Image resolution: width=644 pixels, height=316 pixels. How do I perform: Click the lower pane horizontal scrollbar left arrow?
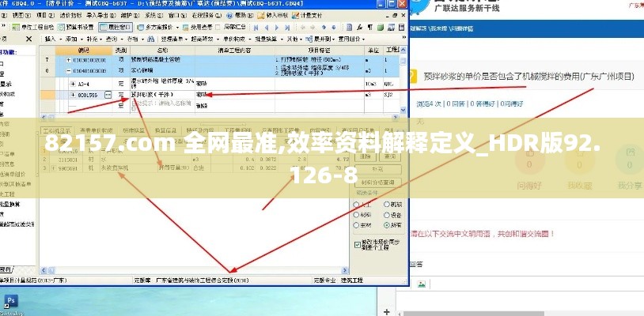click(44, 270)
